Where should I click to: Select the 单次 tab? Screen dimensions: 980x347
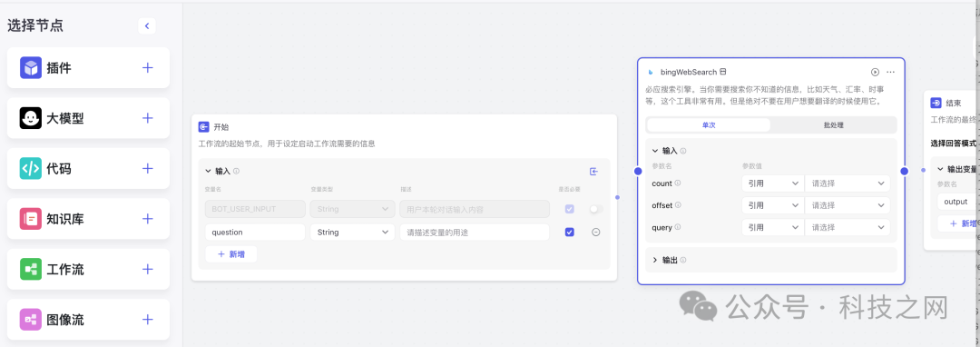pyautogui.click(x=709, y=125)
